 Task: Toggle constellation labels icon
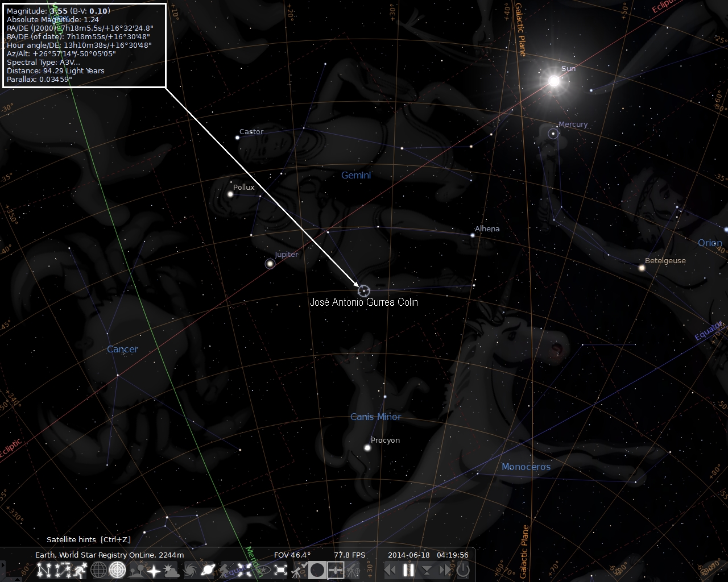click(61, 570)
